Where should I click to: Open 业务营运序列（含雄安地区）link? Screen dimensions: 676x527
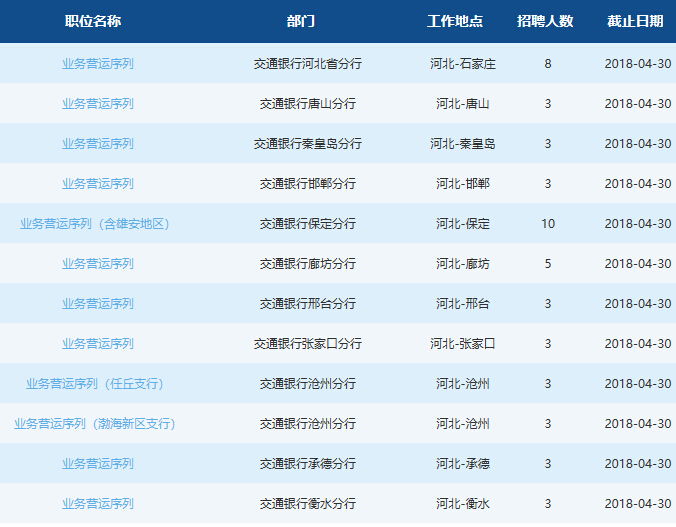(95, 224)
